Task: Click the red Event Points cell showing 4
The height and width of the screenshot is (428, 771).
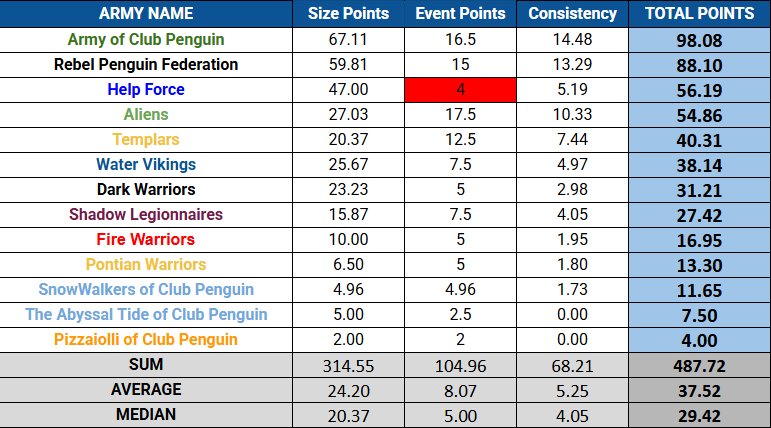Action: pos(460,90)
